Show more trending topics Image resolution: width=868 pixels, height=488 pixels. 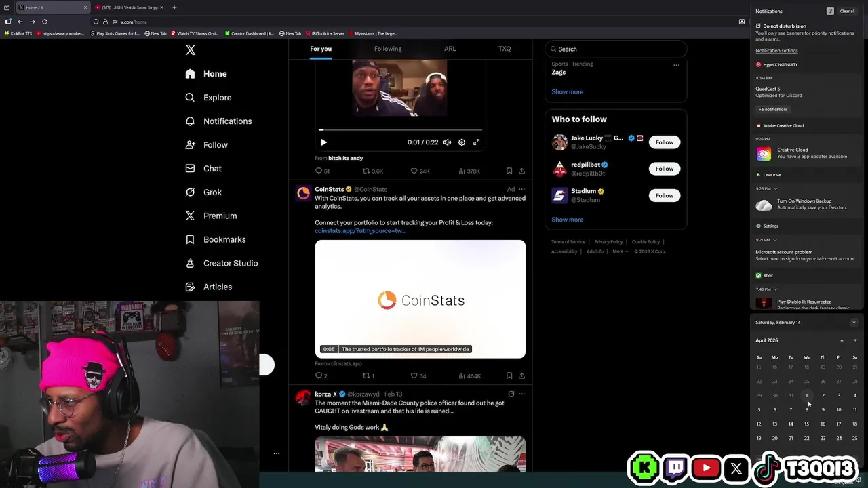(567, 92)
